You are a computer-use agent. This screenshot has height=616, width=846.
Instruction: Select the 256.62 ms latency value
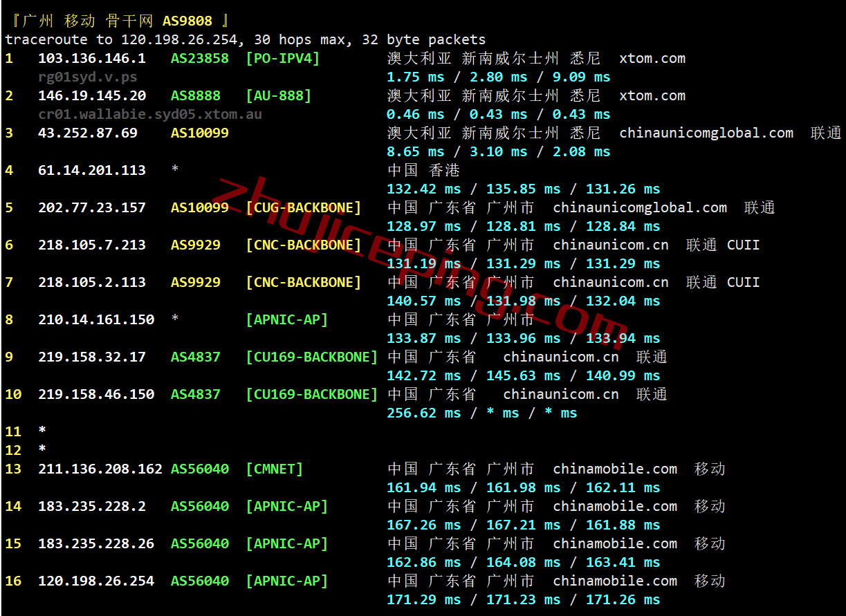tap(424, 413)
